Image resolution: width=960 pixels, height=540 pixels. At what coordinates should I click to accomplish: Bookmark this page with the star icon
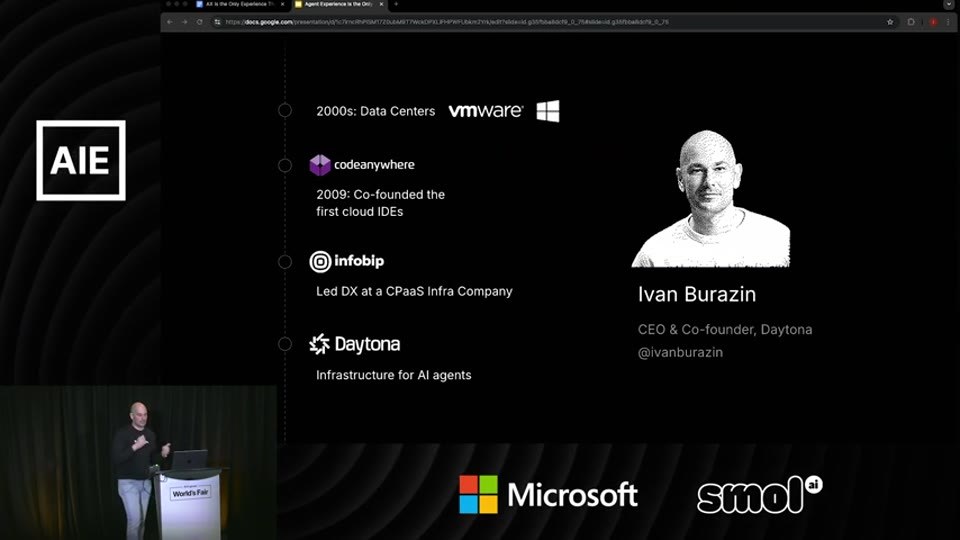890,22
